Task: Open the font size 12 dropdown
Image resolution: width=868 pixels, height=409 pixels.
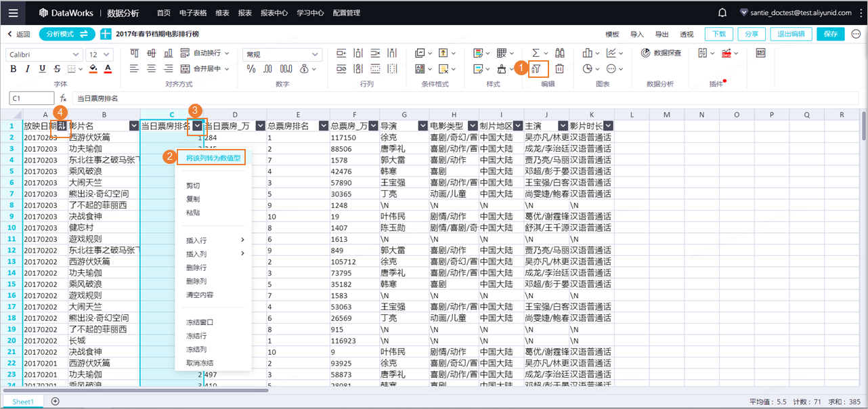Action: pos(100,54)
